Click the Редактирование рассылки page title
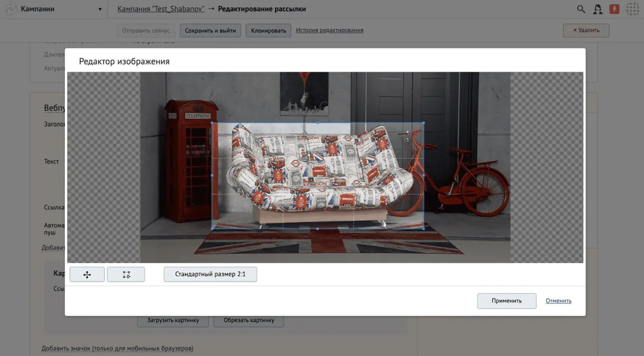644x356 pixels. click(x=262, y=9)
